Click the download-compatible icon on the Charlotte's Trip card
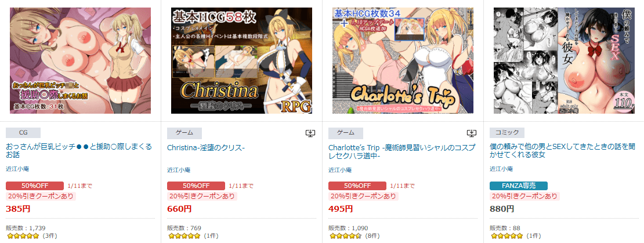 (x=472, y=133)
